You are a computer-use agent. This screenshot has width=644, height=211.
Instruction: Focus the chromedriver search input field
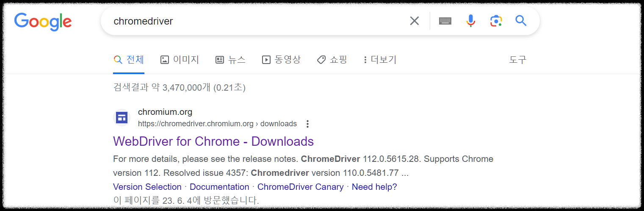(256, 21)
